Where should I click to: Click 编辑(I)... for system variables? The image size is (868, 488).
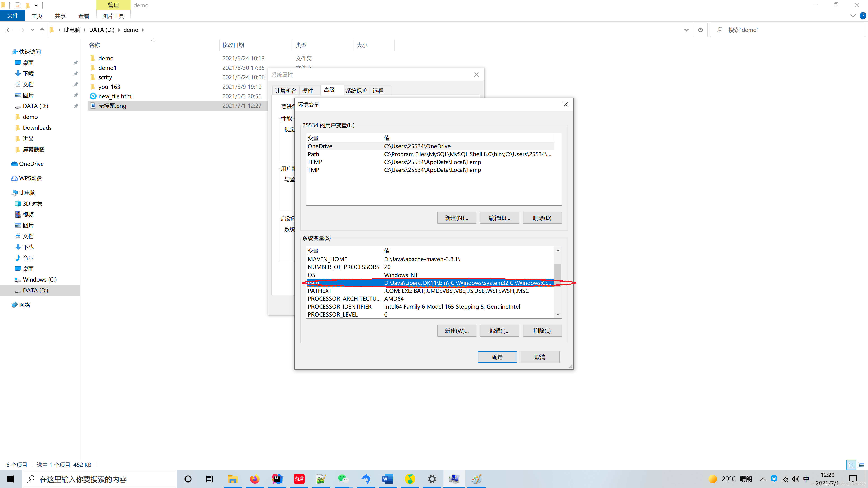[x=499, y=331]
